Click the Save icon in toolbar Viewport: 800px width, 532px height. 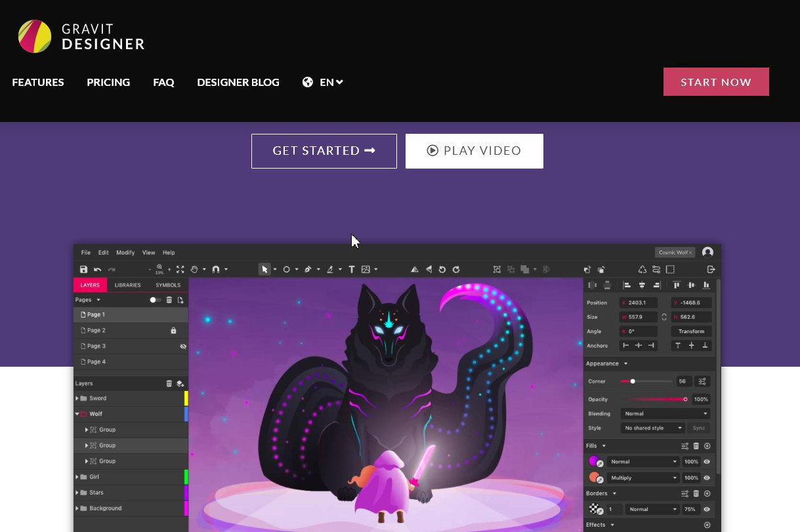tap(83, 270)
